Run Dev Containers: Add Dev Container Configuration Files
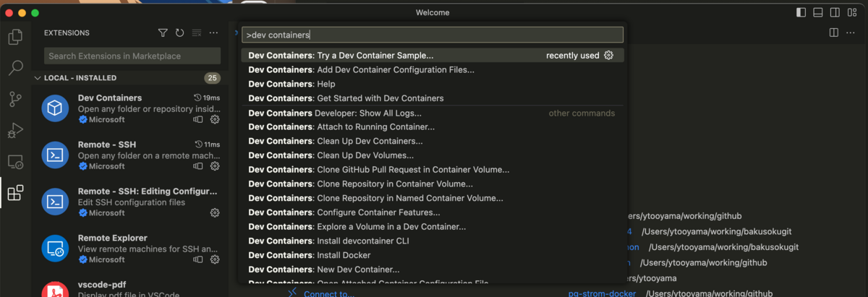Screen dimensions: 868x297 click(433, 69)
